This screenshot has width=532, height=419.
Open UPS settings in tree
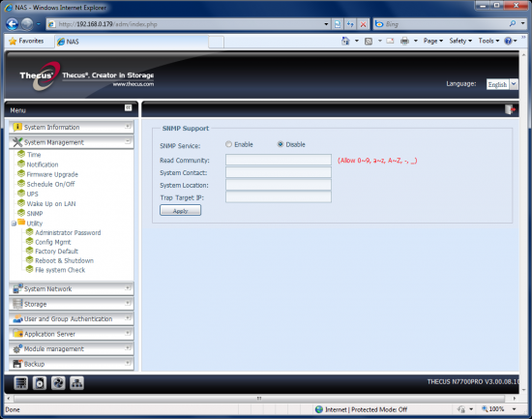click(x=32, y=194)
